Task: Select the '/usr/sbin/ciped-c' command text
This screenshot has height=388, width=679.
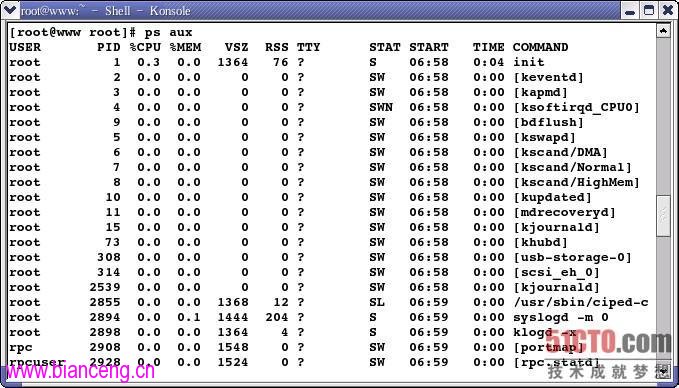Action: [x=581, y=302]
